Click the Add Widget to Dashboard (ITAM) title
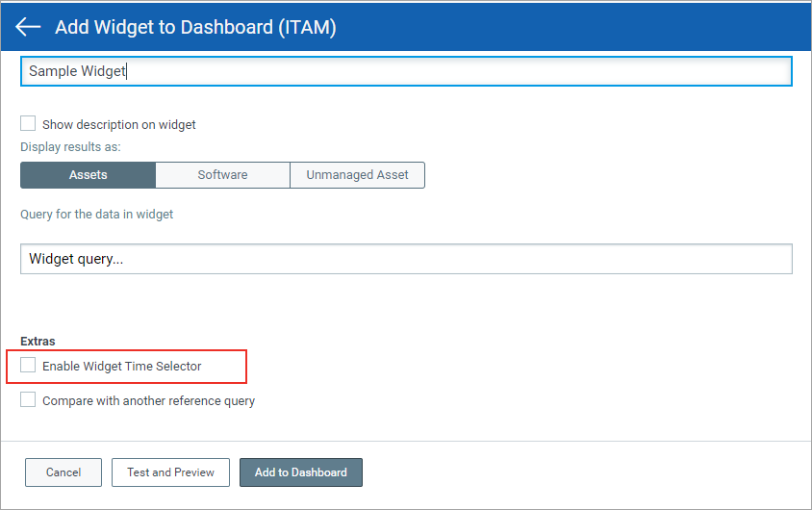Viewport: 812px width, 510px height. (195, 27)
